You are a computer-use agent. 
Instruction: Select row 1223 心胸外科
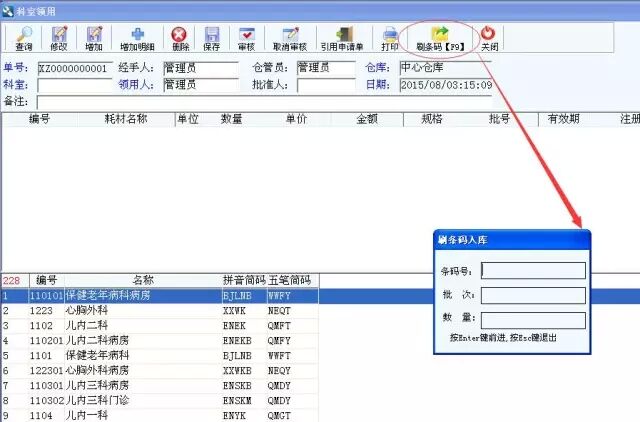tap(160, 311)
